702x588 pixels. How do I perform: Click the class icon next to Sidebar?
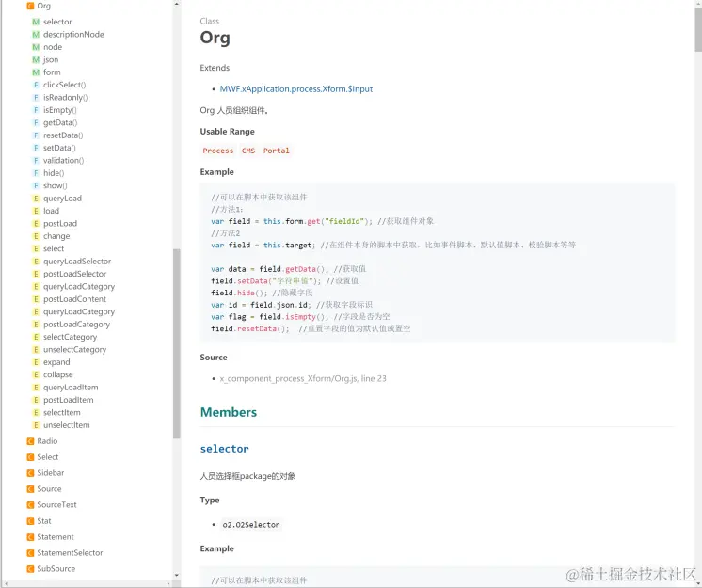pos(30,473)
